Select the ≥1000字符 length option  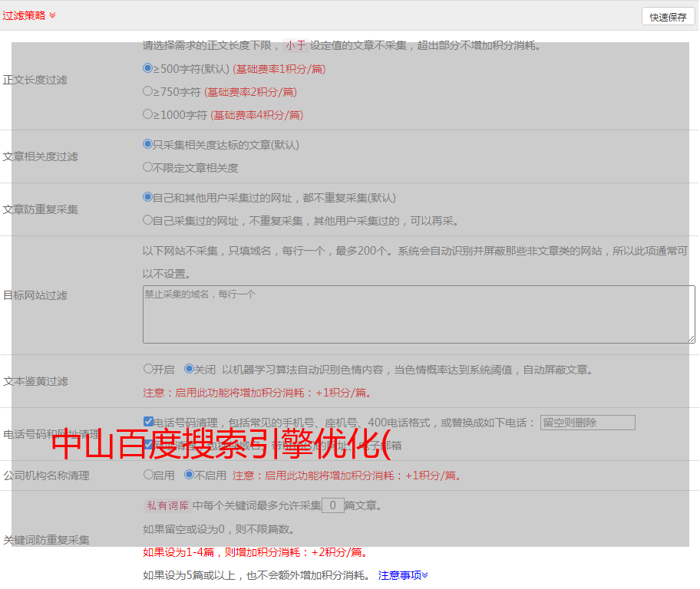(x=148, y=114)
